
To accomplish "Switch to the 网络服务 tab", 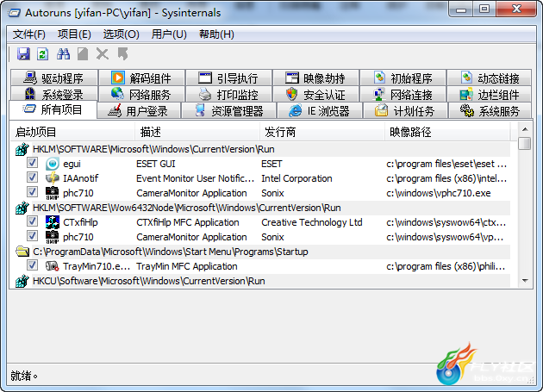I will (141, 94).
